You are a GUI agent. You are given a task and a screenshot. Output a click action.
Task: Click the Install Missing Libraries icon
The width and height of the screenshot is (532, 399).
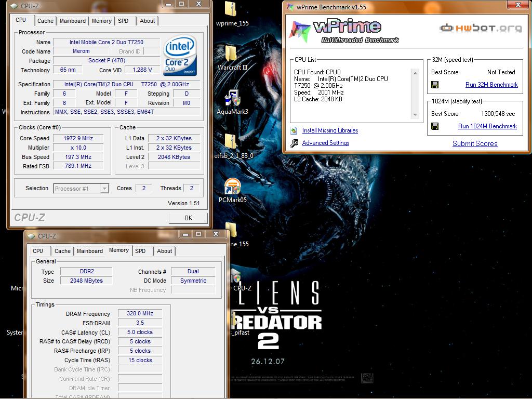coord(294,130)
